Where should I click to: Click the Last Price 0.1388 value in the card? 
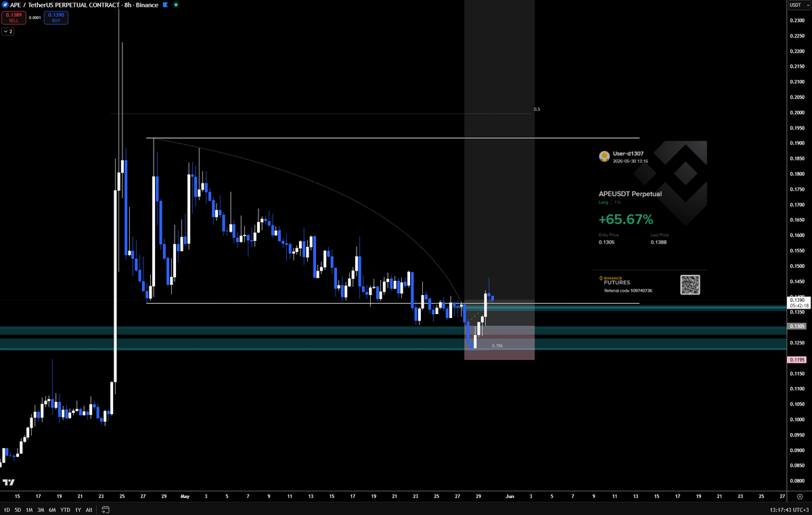tap(659, 242)
